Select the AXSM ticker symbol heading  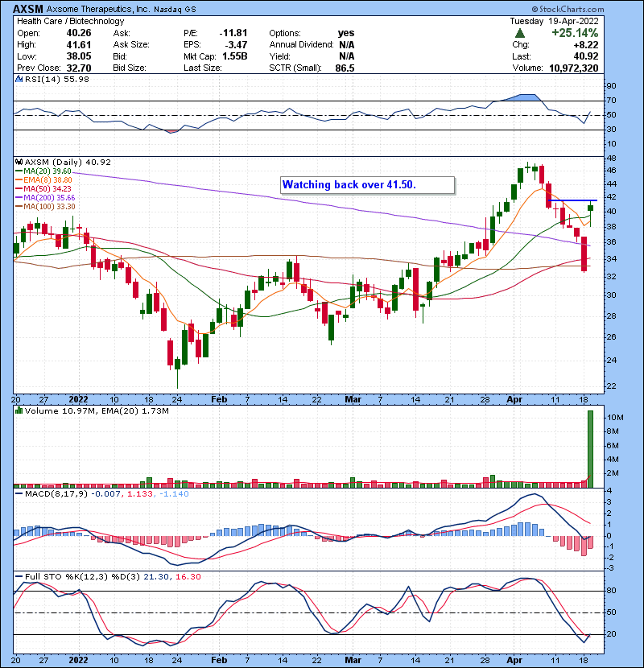pos(27,9)
